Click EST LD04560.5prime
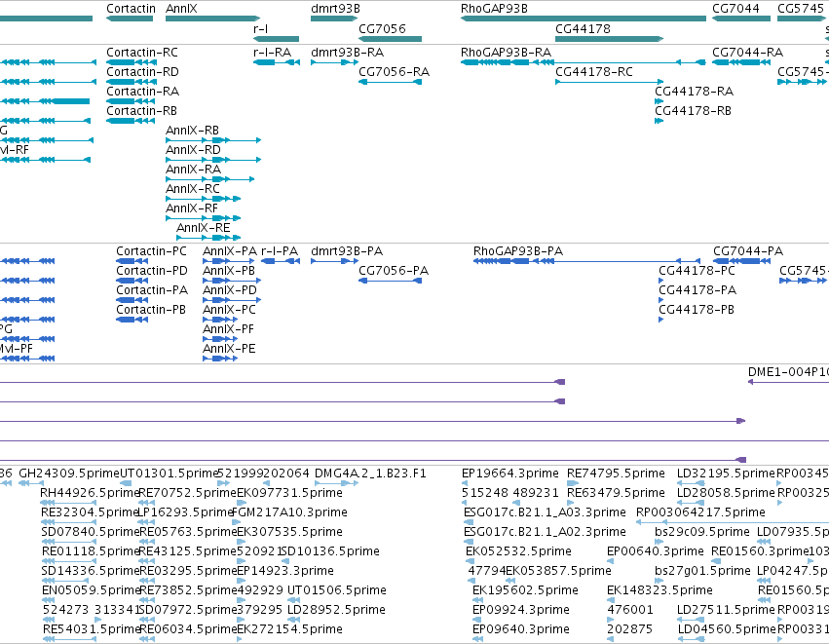The width and height of the screenshot is (829, 644). coord(691,640)
